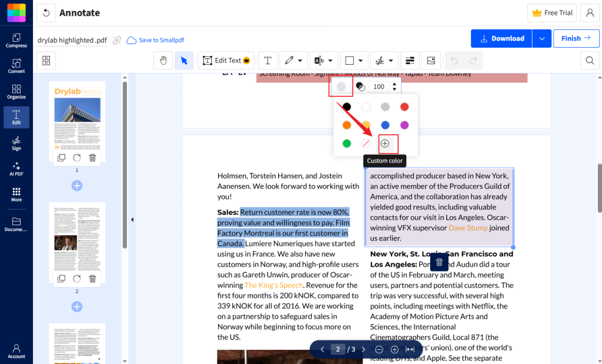This screenshot has height=364, width=602.
Task: Open the pencil stroke options dropdown
Action: pos(300,60)
